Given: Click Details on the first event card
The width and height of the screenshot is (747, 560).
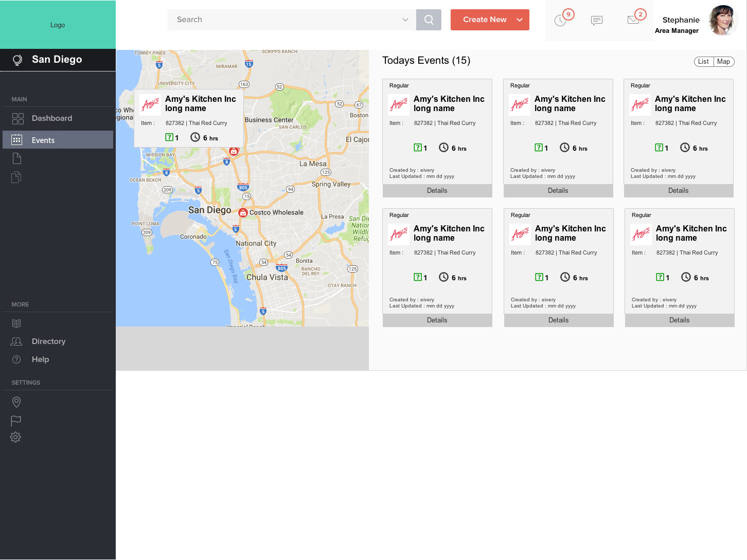Looking at the screenshot, I should click(437, 191).
